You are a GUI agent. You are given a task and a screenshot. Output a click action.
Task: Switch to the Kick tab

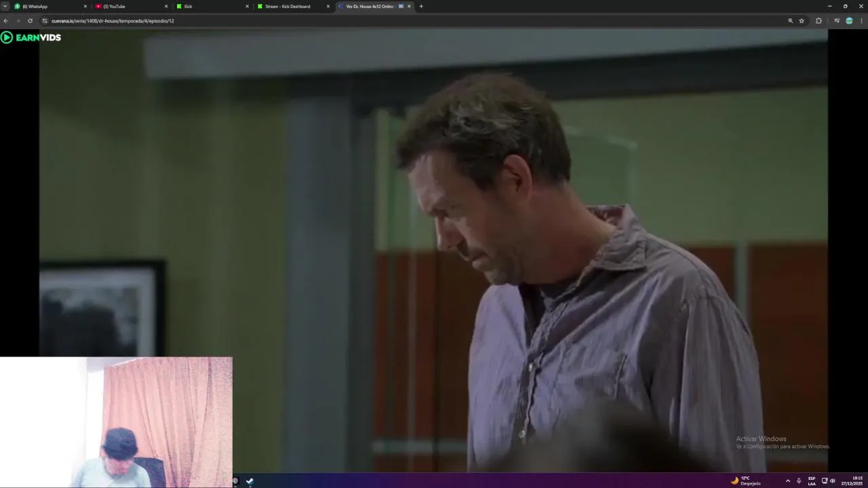point(212,6)
